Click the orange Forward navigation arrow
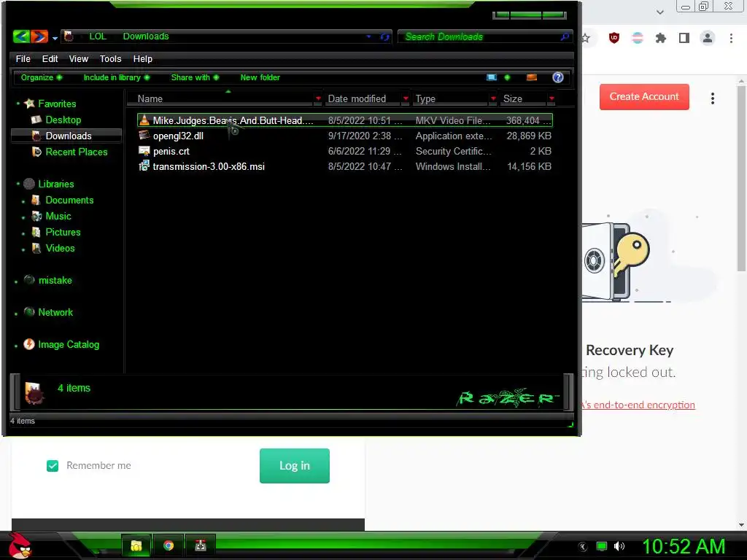This screenshot has width=747, height=560. (39, 36)
